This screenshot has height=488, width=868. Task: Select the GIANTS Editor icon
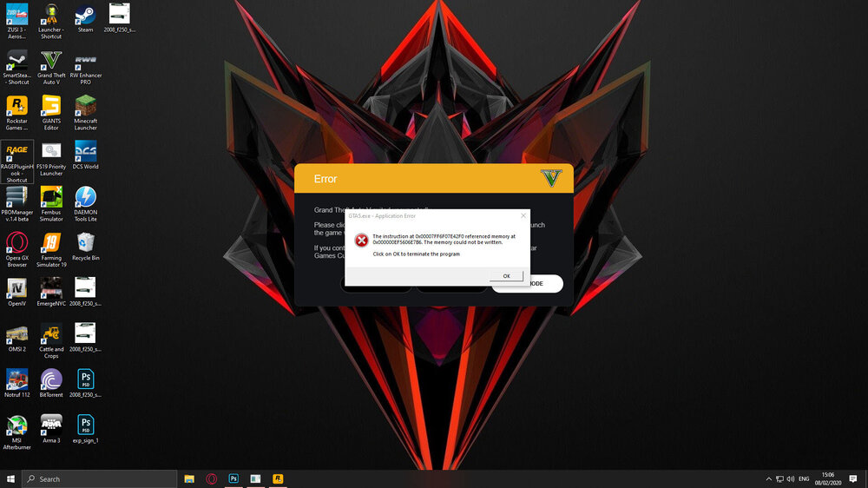[51, 113]
